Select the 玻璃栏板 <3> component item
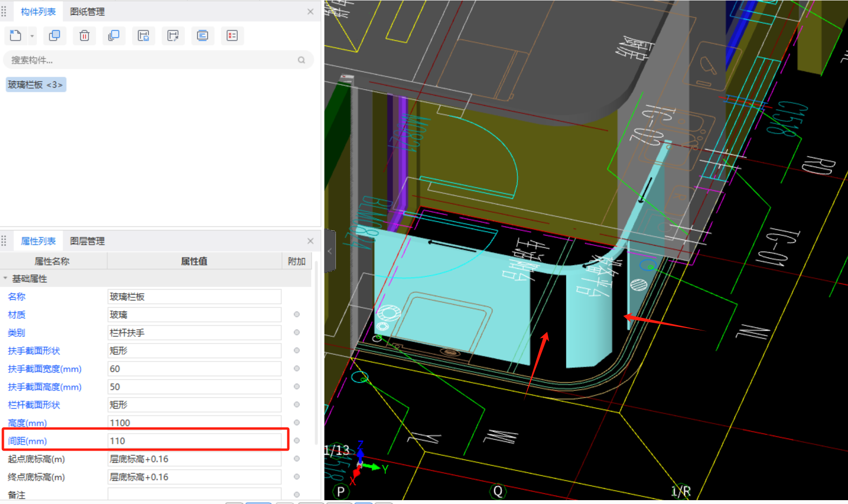Image resolution: width=848 pixels, height=504 pixels. [36, 85]
